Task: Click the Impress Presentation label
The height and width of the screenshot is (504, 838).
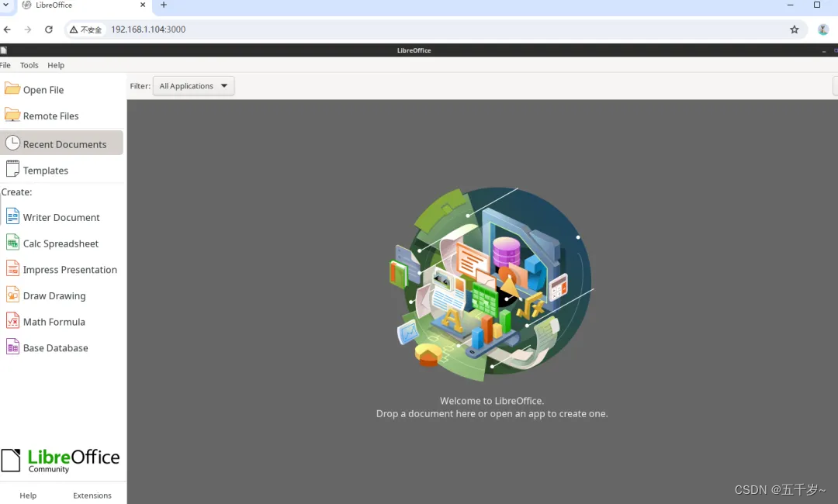Action: [70, 270]
